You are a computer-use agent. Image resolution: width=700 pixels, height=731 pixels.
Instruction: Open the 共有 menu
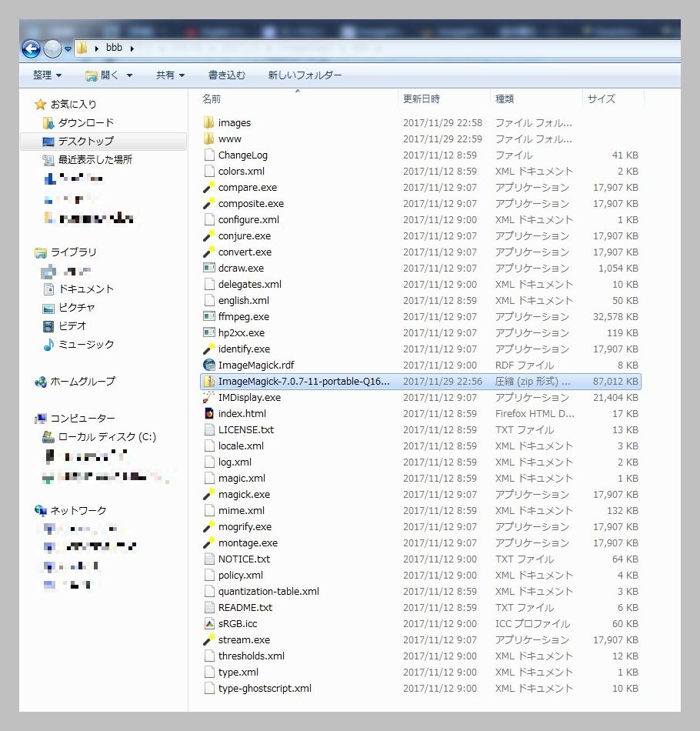(x=170, y=75)
